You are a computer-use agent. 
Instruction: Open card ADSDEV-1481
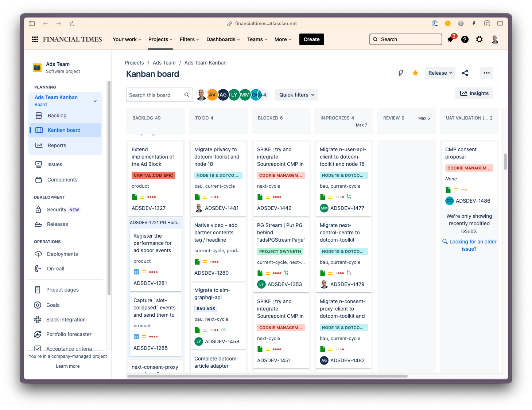click(x=218, y=179)
